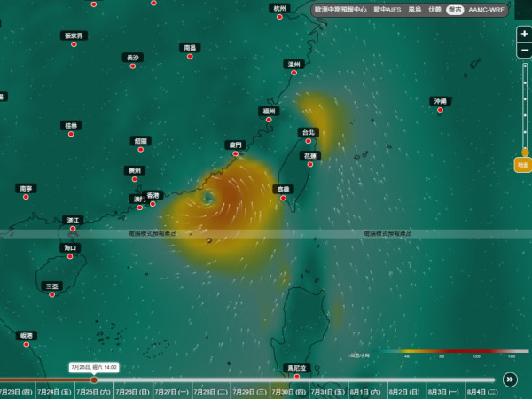Click the fast-forward double-arrow button
This screenshot has width=532, height=399.
(x=510, y=379)
